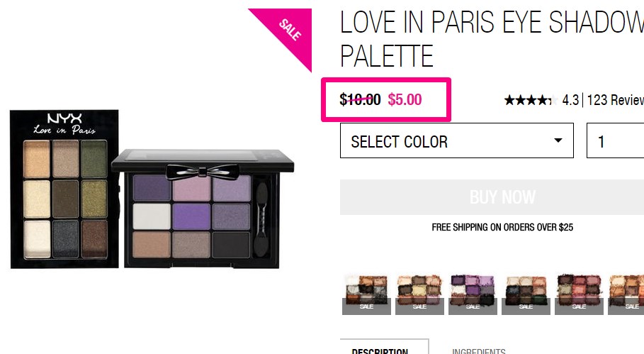Select the second beige palette swatch thumbnail
This screenshot has width=644, height=354.
pyautogui.click(x=419, y=294)
